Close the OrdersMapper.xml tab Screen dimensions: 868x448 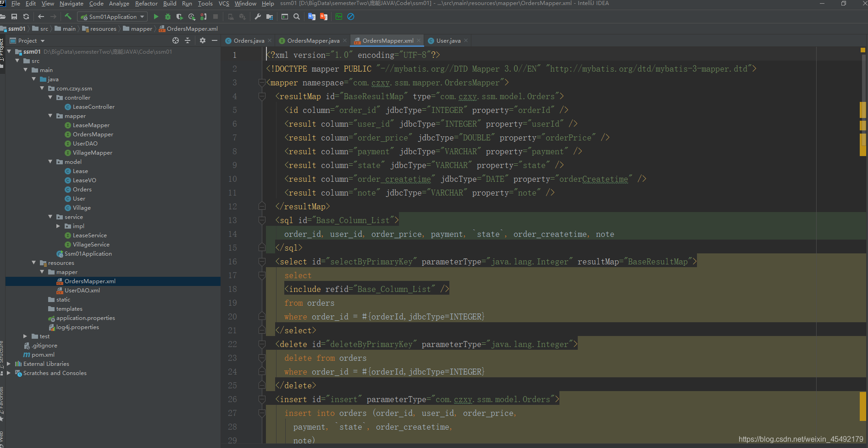(419, 40)
